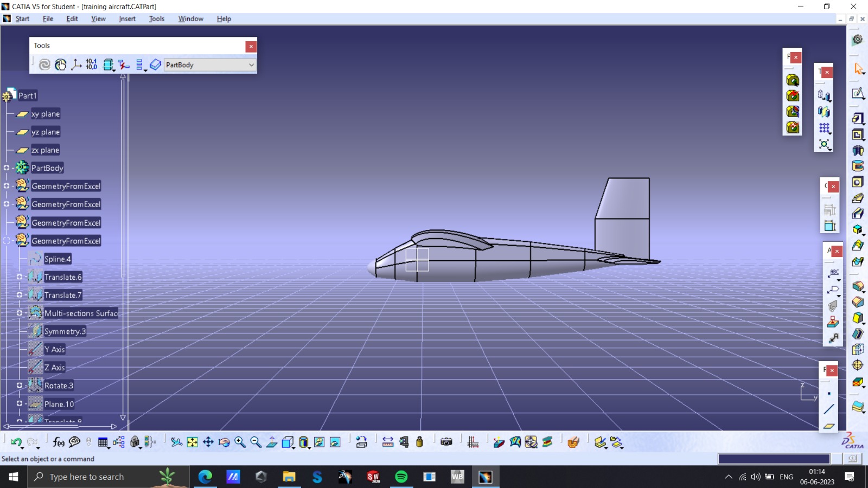
Task: Click the Sketcher icon on right toolbar
Action: coord(858,94)
